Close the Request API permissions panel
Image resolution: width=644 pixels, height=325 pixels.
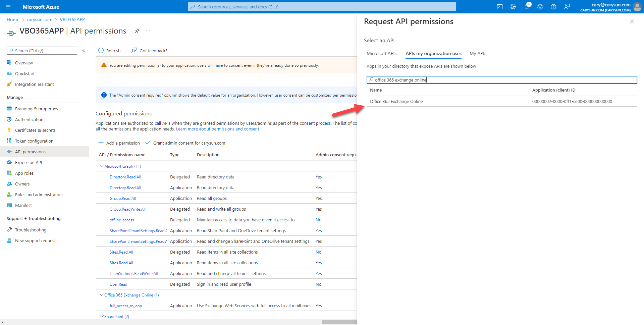[632, 21]
